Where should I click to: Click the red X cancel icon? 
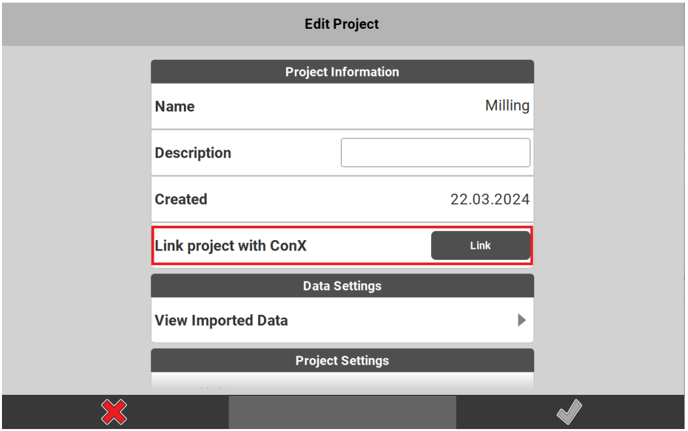point(115,412)
